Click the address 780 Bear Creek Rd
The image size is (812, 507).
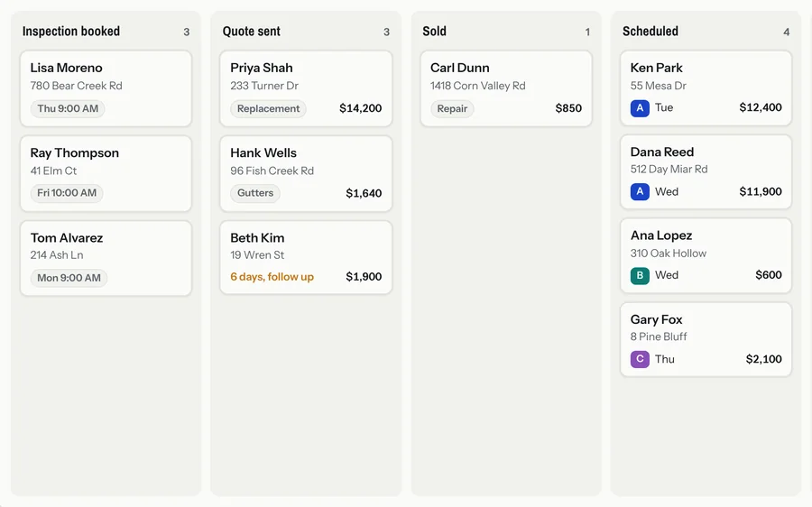pyautogui.click(x=76, y=86)
